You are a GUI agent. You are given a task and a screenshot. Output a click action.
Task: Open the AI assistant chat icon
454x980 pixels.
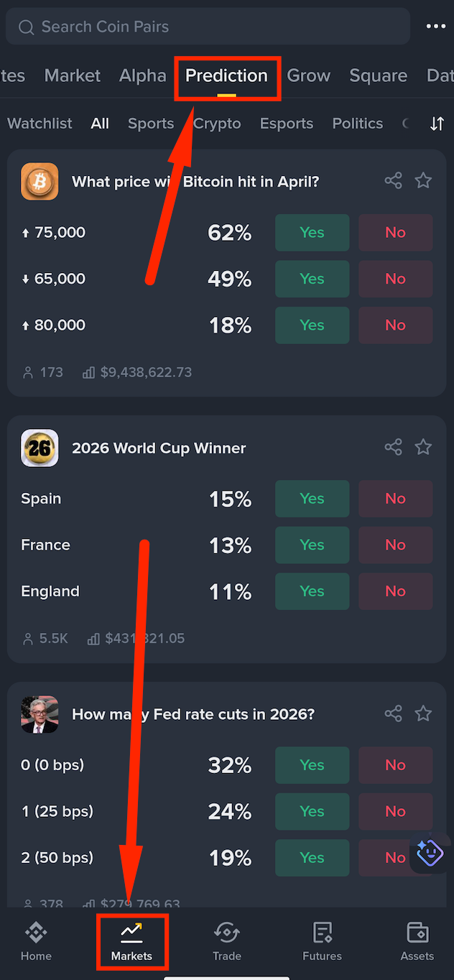point(430,853)
